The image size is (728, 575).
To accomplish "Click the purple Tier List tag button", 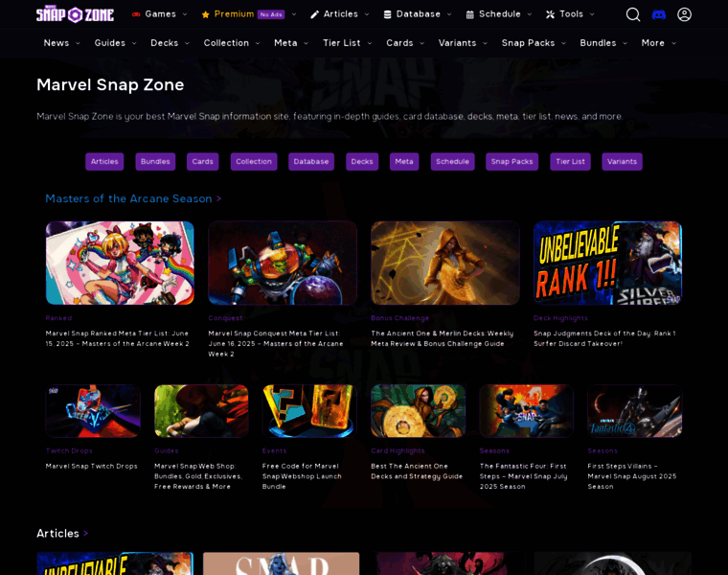I will 570,162.
